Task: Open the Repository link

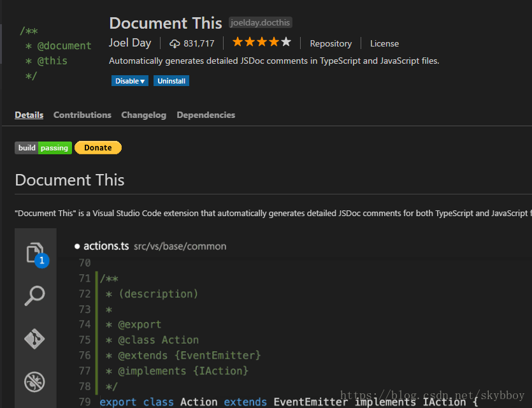Action: (331, 43)
